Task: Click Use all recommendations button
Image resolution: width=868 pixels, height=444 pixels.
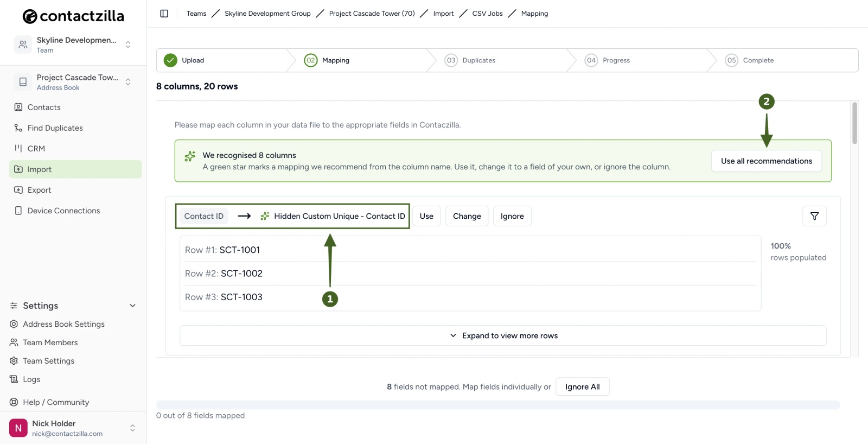Action: pos(767,161)
